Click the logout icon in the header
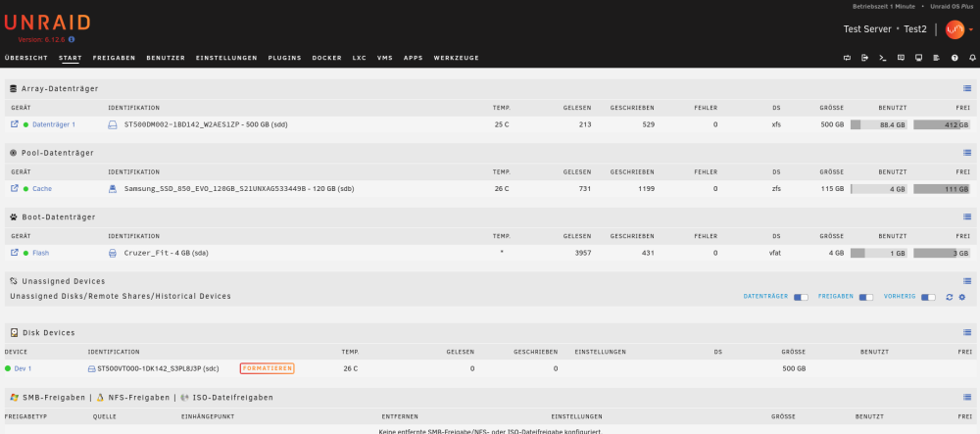 click(865, 58)
